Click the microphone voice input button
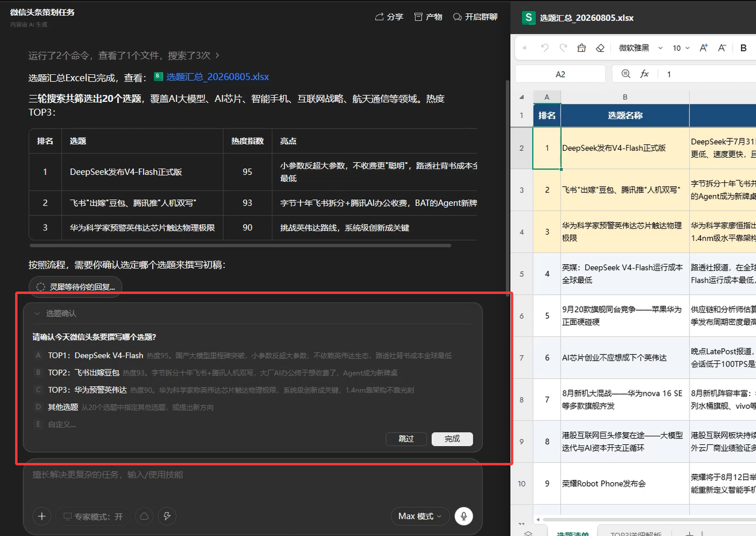This screenshot has width=756, height=536. click(464, 517)
